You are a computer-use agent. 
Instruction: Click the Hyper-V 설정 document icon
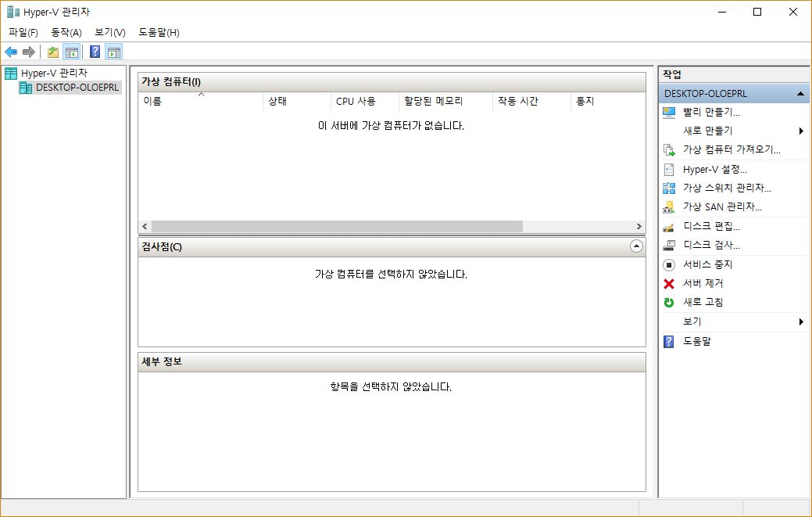[x=669, y=170]
